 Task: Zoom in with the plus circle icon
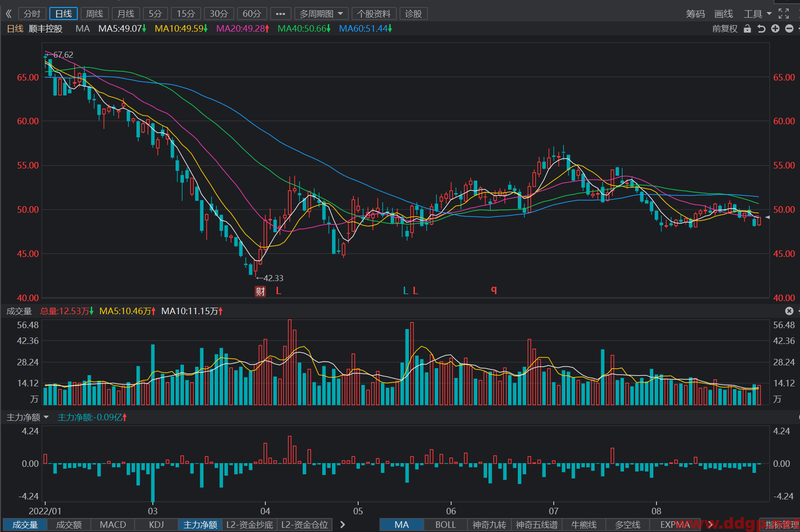point(775,28)
